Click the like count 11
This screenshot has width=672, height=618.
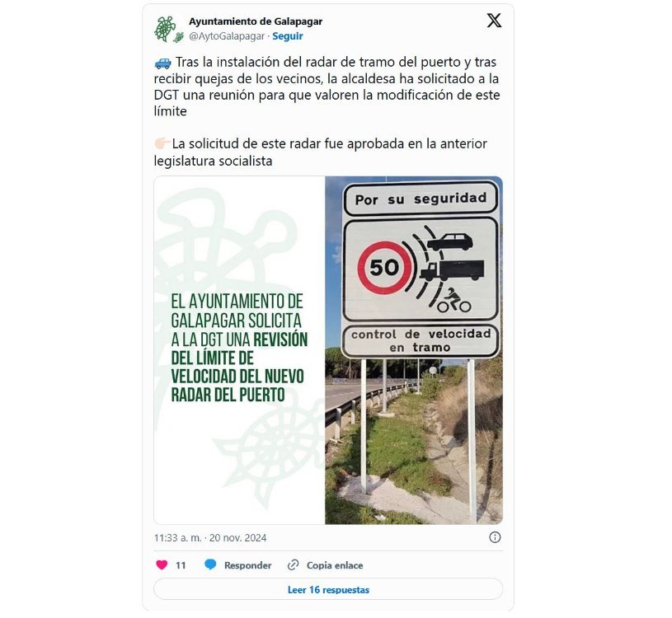[x=181, y=565]
